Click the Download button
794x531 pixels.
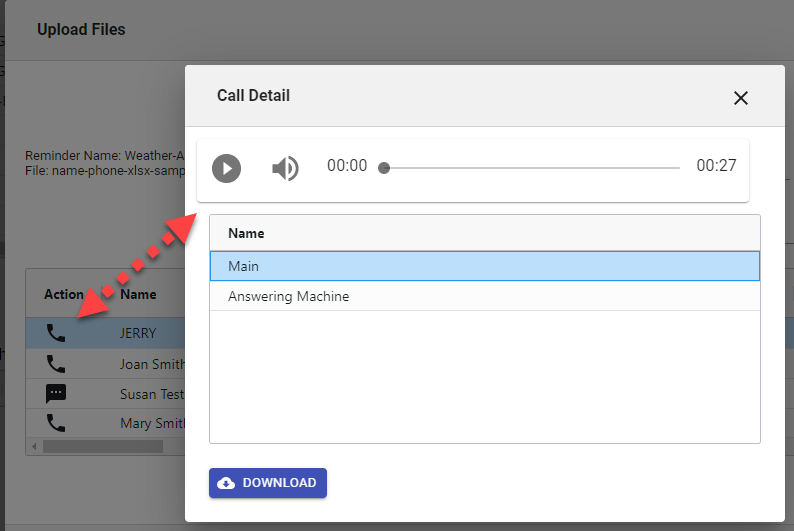coord(268,483)
